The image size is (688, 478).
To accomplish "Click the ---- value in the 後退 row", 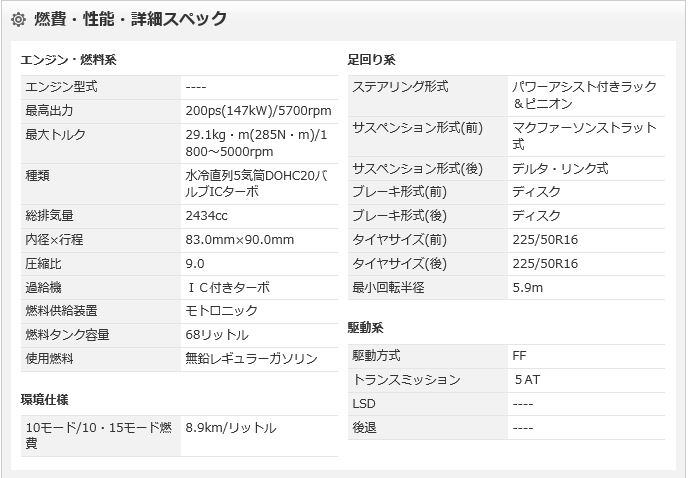I will tap(523, 428).
